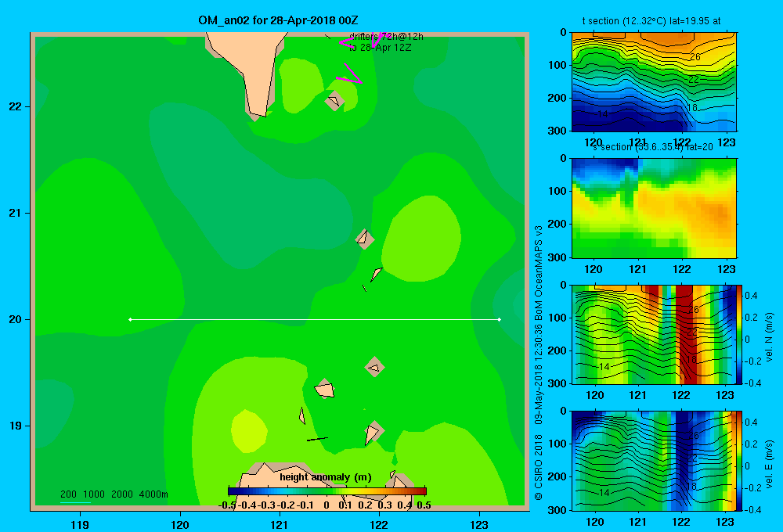Click the CSIRO BoM OceanMAPS v3 copyright text
783x532 pixels.
[539, 363]
